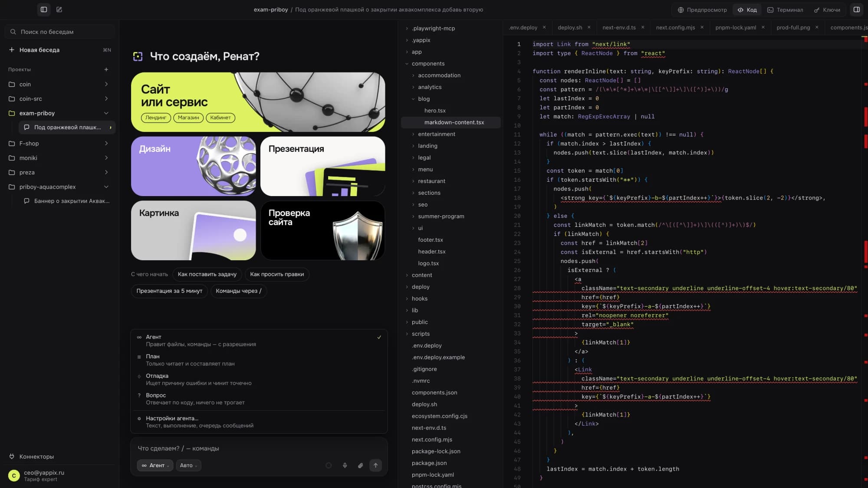Collapse the blog folder
The width and height of the screenshot is (868, 488).
(x=413, y=99)
